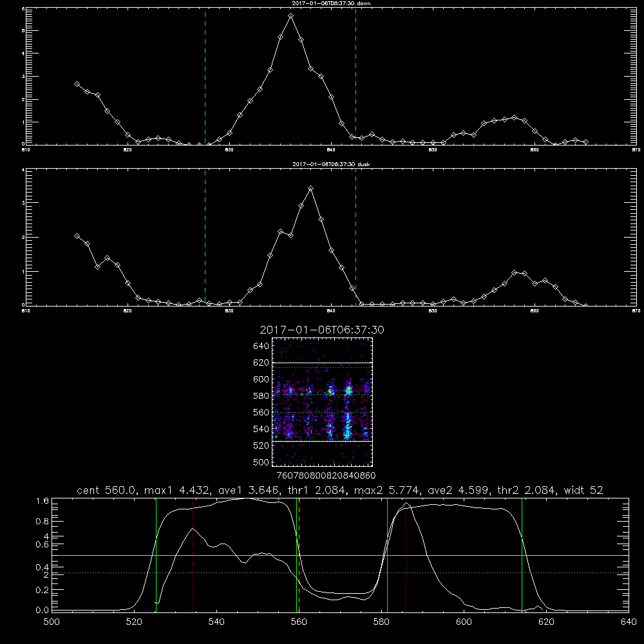Click x-axis label 560 of the bottom plot
The height and width of the screenshot is (644, 644).
(299, 622)
